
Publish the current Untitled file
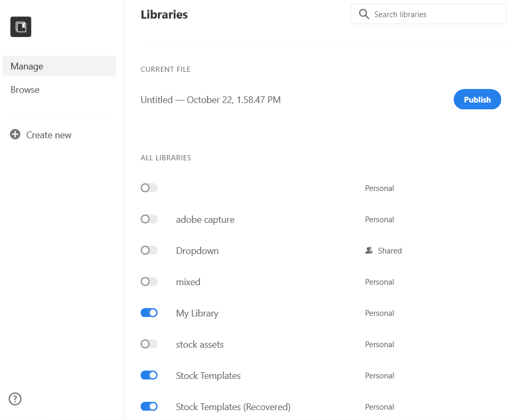point(477,99)
